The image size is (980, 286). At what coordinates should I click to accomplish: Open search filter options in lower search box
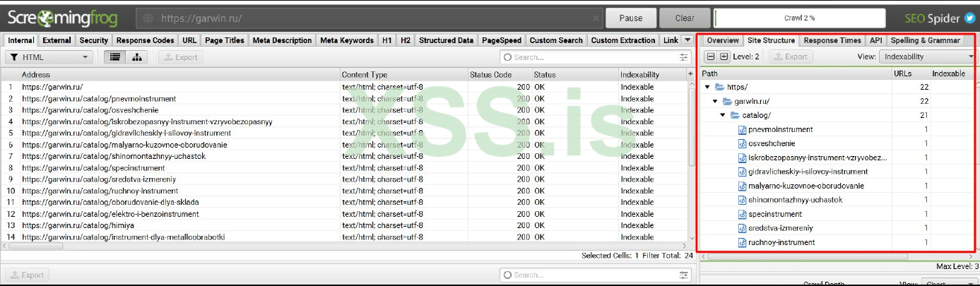pos(684,275)
